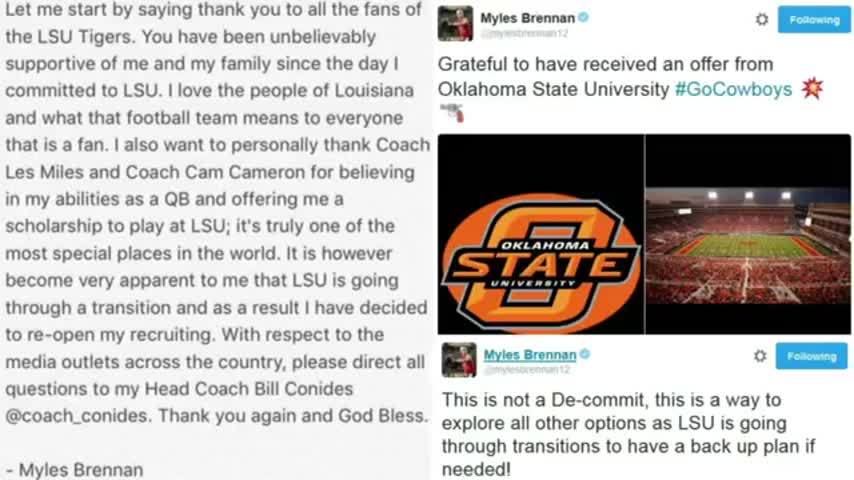
Task: Toggle the Following button on the bottom tweet
Action: pyautogui.click(x=812, y=356)
